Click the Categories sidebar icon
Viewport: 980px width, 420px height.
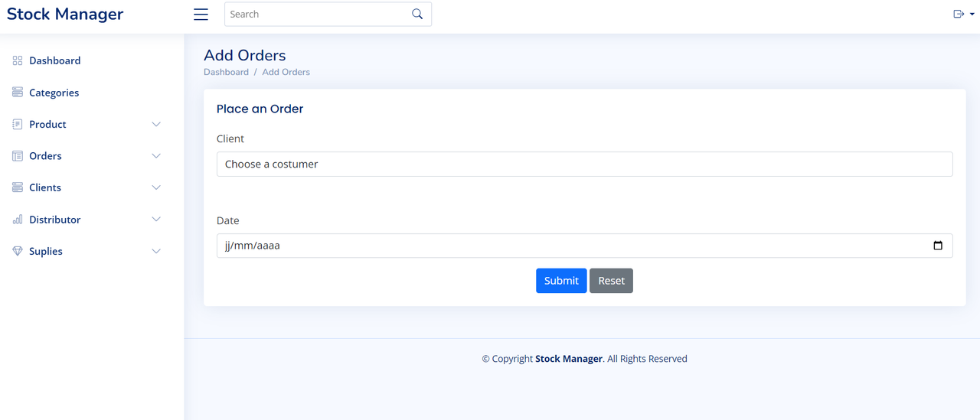18,92
